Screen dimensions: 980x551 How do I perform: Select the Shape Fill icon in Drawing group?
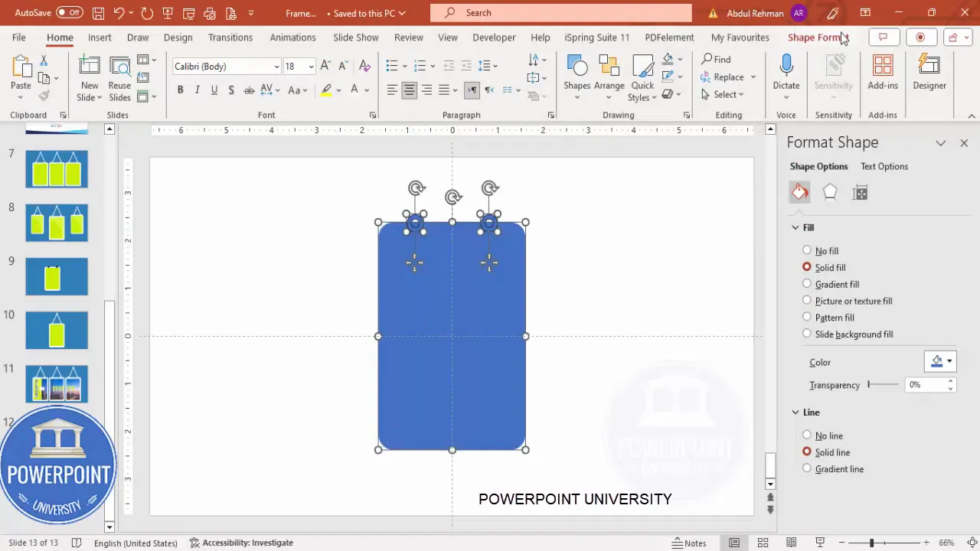click(665, 59)
